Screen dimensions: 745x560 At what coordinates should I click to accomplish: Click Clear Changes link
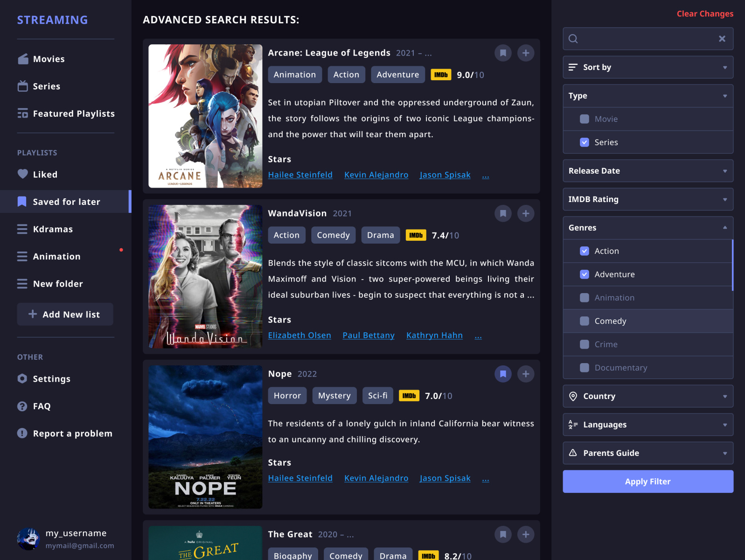coord(705,14)
